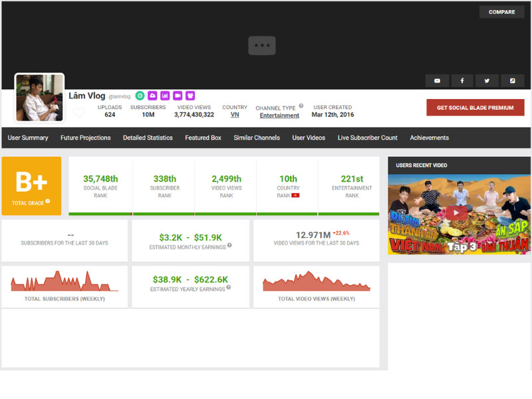Click the 2,499th video views rank
The height and width of the screenshot is (399, 532).
click(x=226, y=178)
